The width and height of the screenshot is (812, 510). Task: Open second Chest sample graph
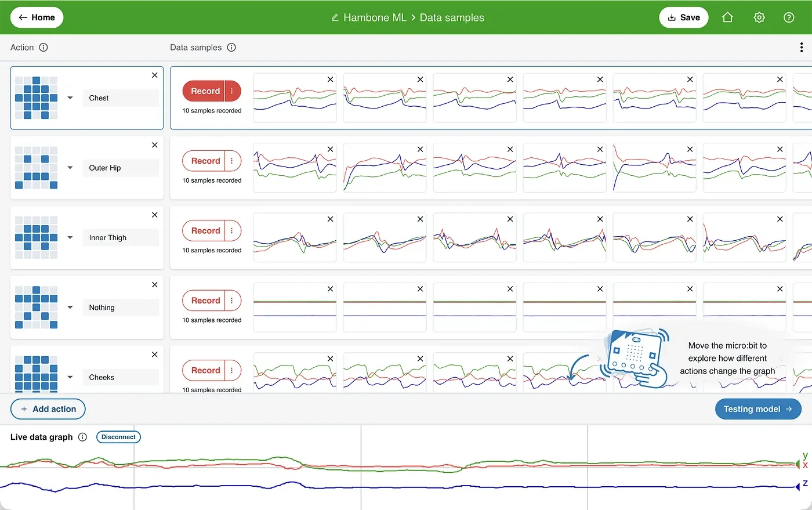point(385,97)
